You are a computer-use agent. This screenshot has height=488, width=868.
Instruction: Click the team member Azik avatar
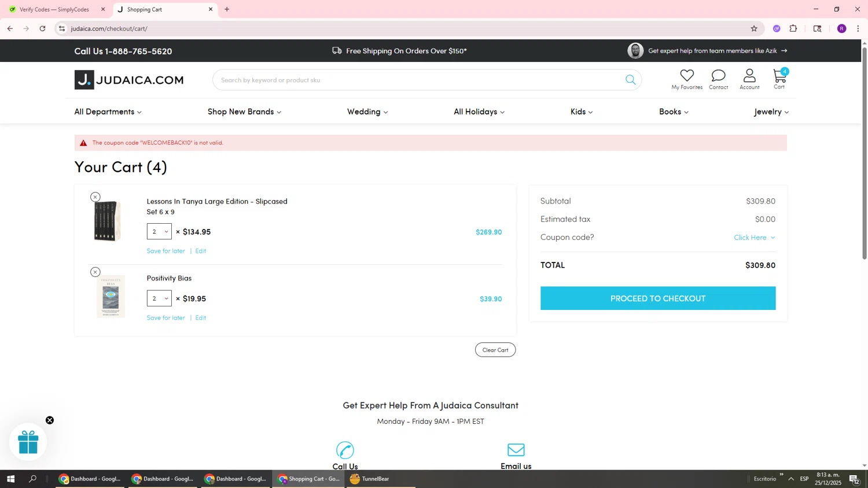(635, 51)
